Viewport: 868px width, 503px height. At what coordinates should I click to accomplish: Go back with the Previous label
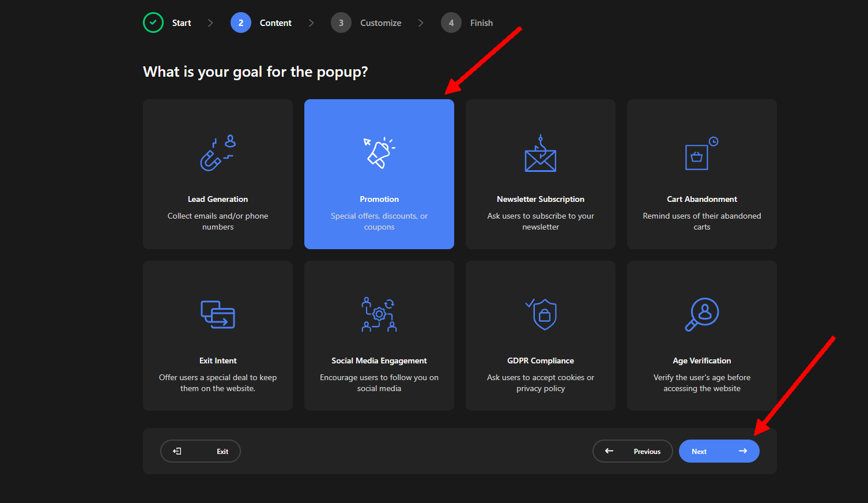point(647,452)
